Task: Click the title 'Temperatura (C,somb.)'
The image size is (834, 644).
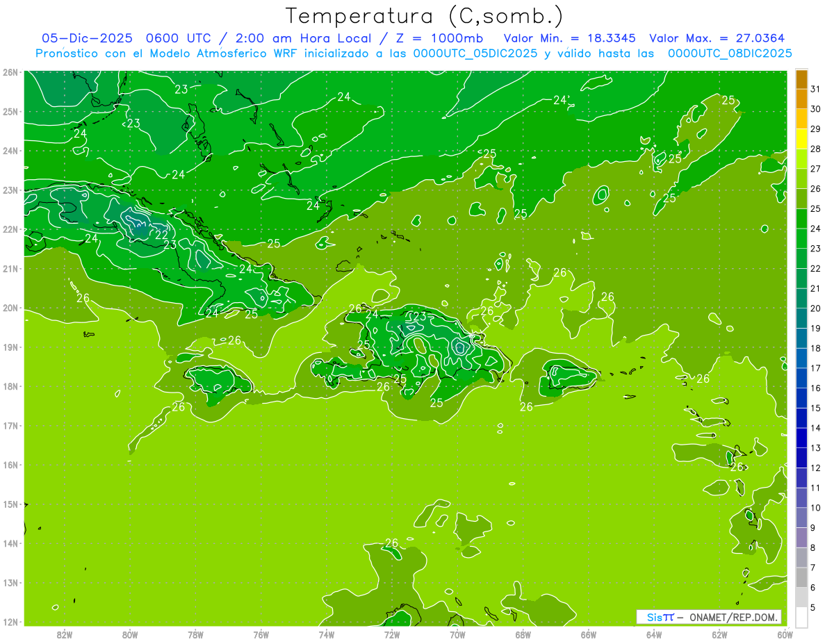Action: click(x=425, y=16)
